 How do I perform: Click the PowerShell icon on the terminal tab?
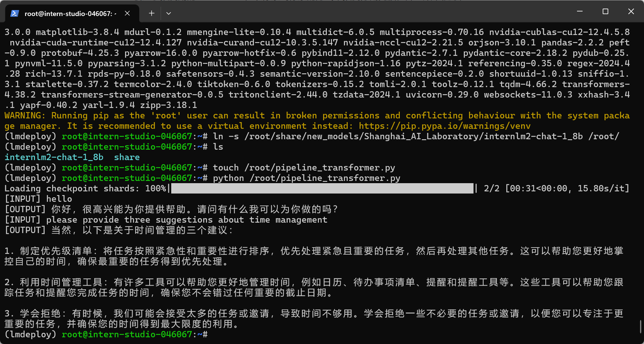(15, 13)
